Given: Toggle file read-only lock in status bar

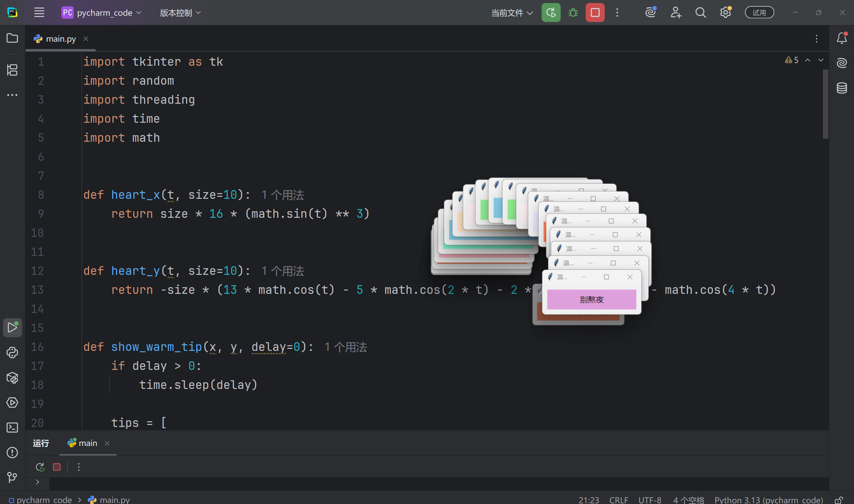Looking at the screenshot, I should click(x=839, y=500).
